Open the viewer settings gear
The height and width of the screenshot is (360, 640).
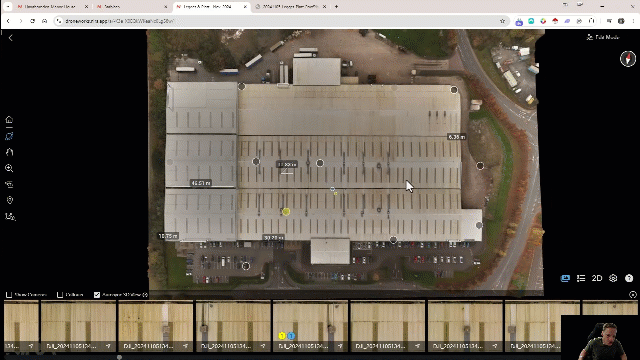click(613, 278)
